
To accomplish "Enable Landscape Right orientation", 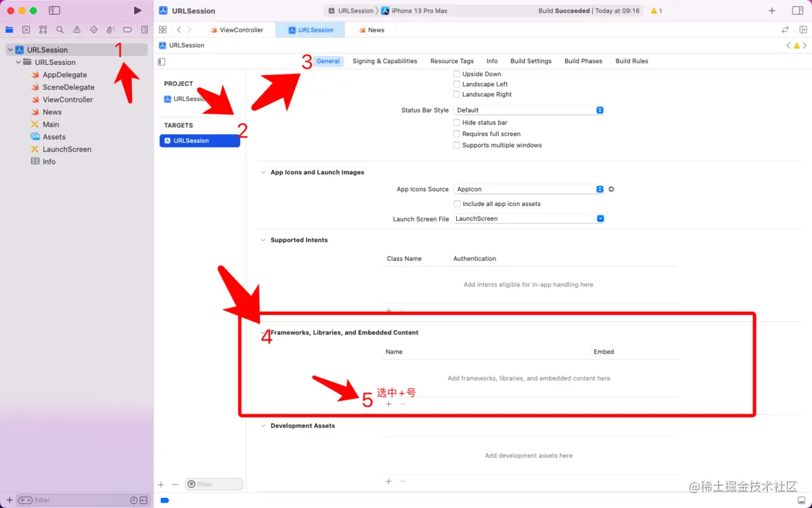I will click(457, 94).
